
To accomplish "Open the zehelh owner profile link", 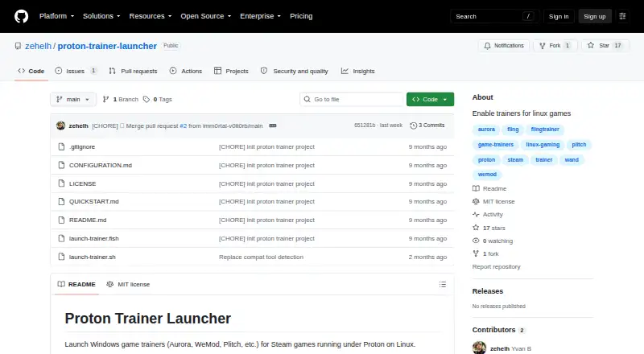I will click(x=38, y=46).
